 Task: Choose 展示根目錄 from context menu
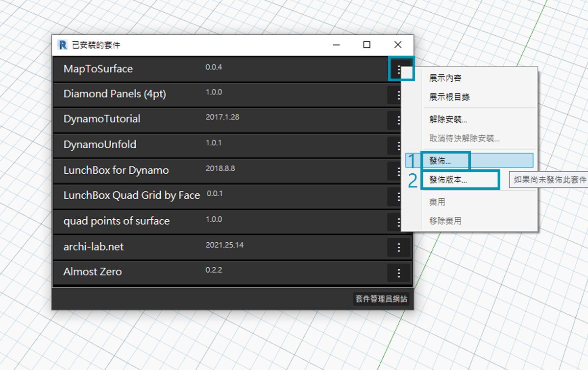point(449,97)
